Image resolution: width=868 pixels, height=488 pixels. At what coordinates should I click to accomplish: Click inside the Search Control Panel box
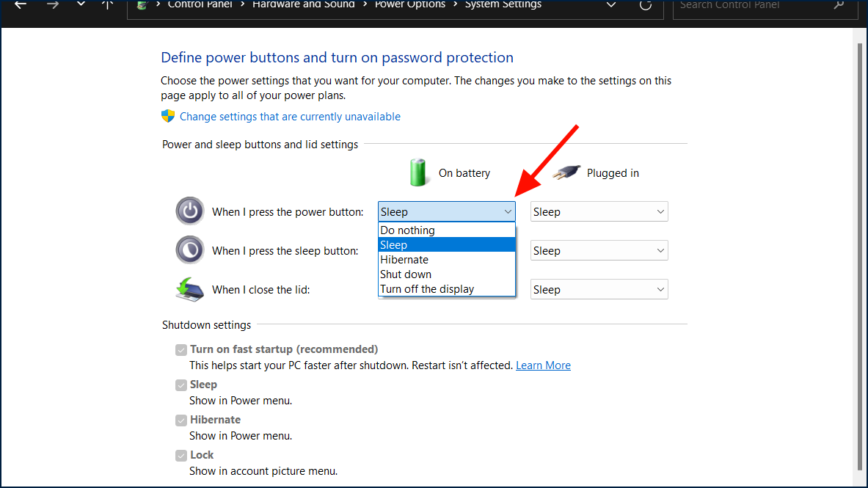756,6
